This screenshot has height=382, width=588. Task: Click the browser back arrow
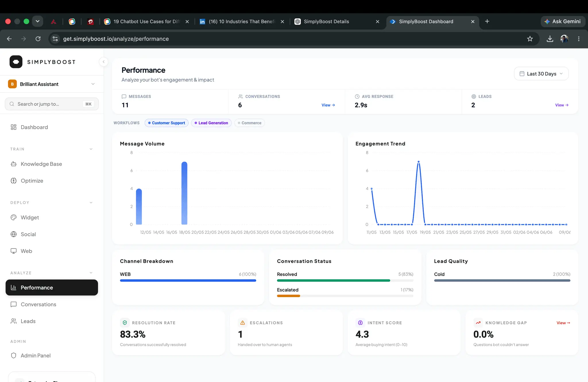(9, 39)
